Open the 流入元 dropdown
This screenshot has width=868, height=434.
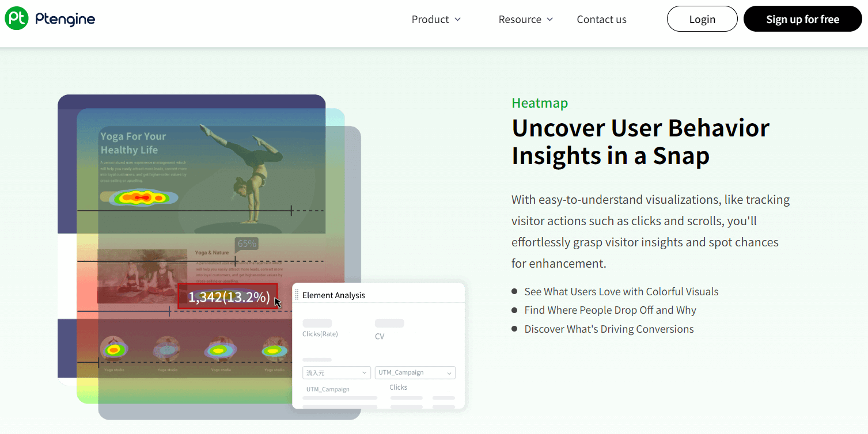(336, 373)
